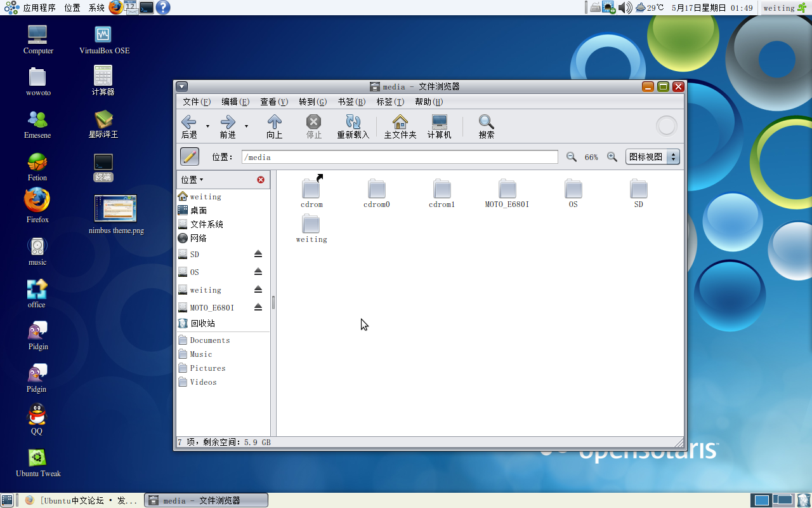
Task: Open back history dropdown arrow
Action: pyautogui.click(x=207, y=126)
